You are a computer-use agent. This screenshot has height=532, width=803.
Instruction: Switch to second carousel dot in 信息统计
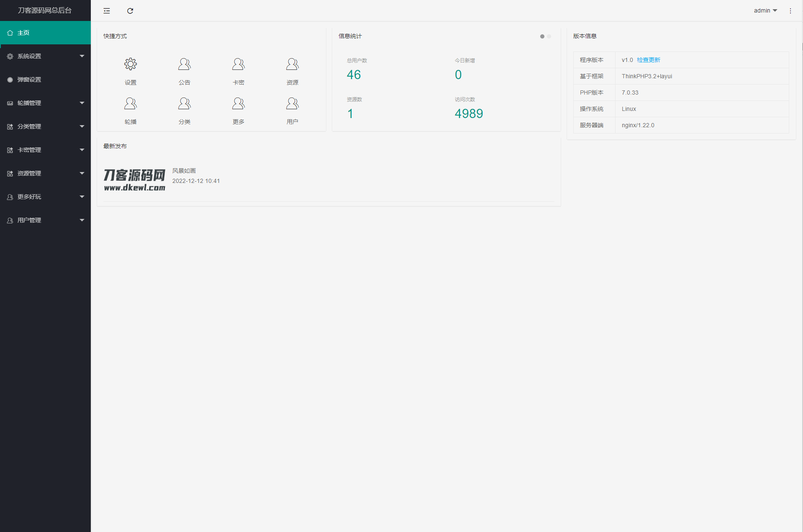click(549, 36)
